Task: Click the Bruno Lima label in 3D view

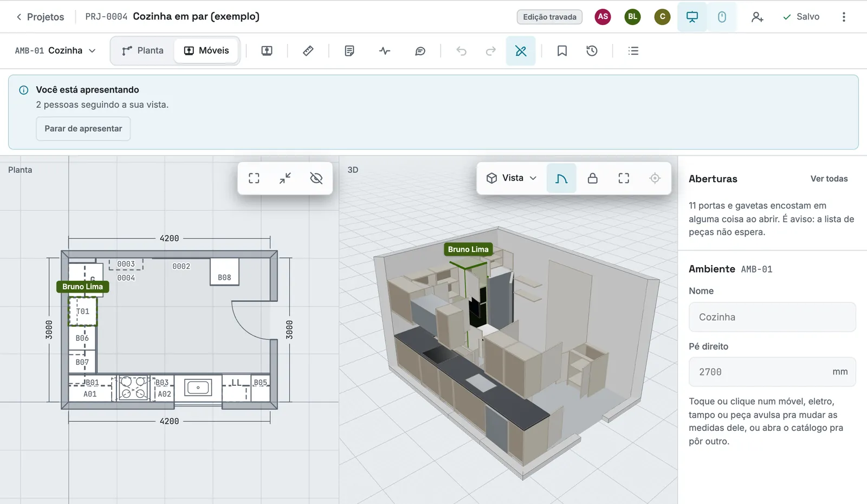Action: pyautogui.click(x=468, y=249)
